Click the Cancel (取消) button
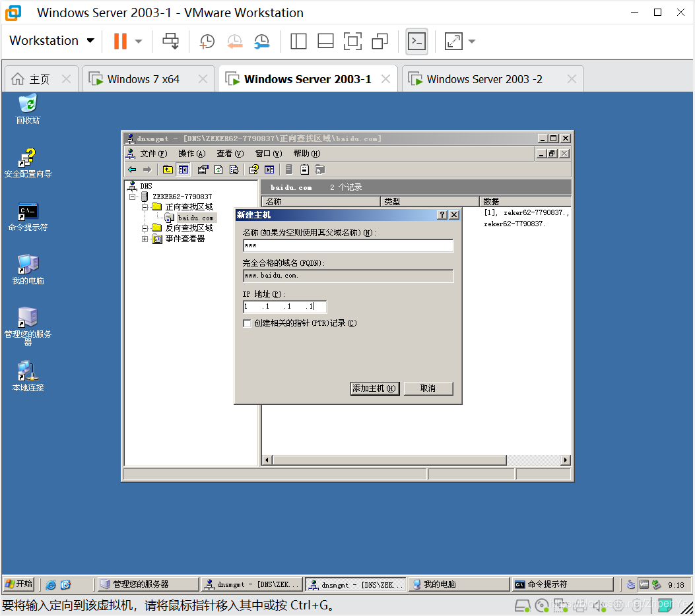This screenshot has height=616, width=695. pyautogui.click(x=428, y=388)
